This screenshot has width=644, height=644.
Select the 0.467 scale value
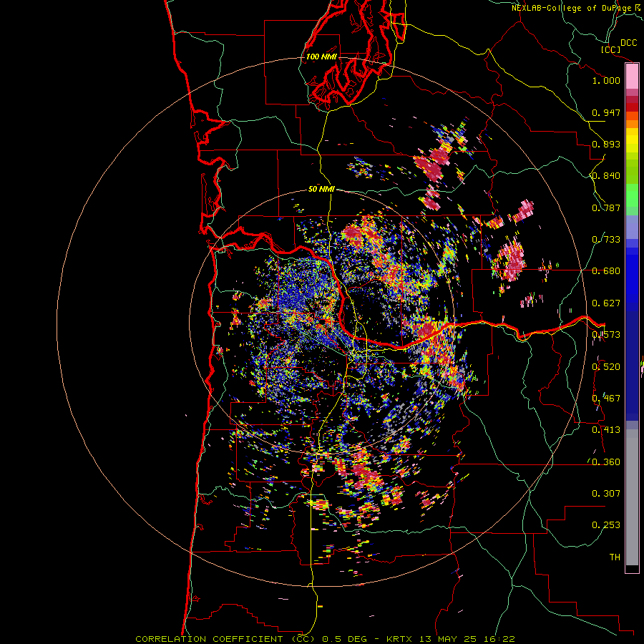[x=606, y=399]
